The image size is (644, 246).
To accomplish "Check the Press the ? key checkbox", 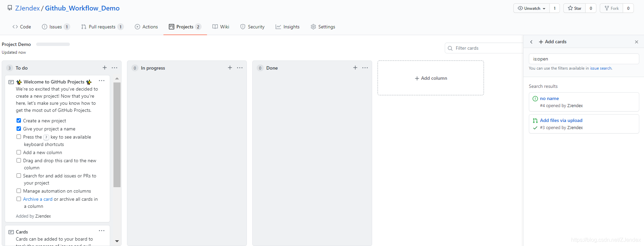I will coord(19,137).
